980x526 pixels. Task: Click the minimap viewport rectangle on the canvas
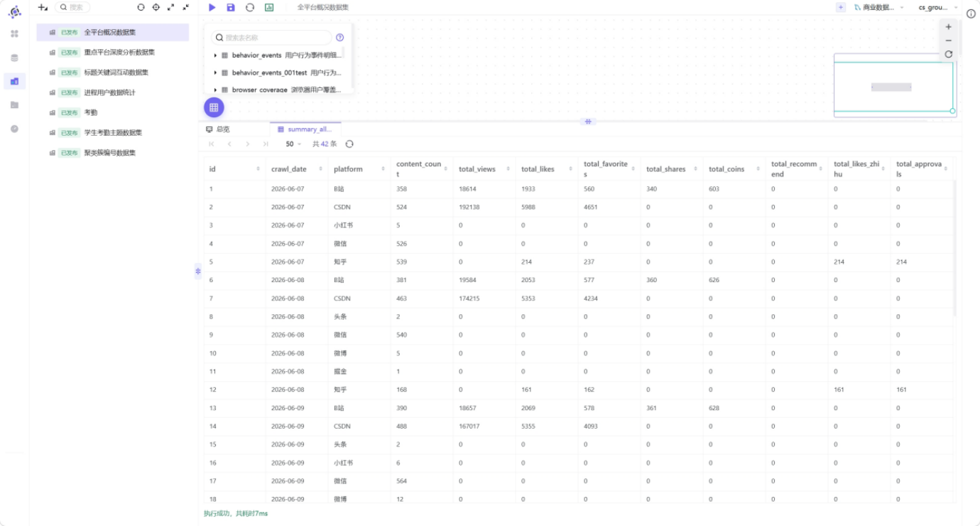893,87
